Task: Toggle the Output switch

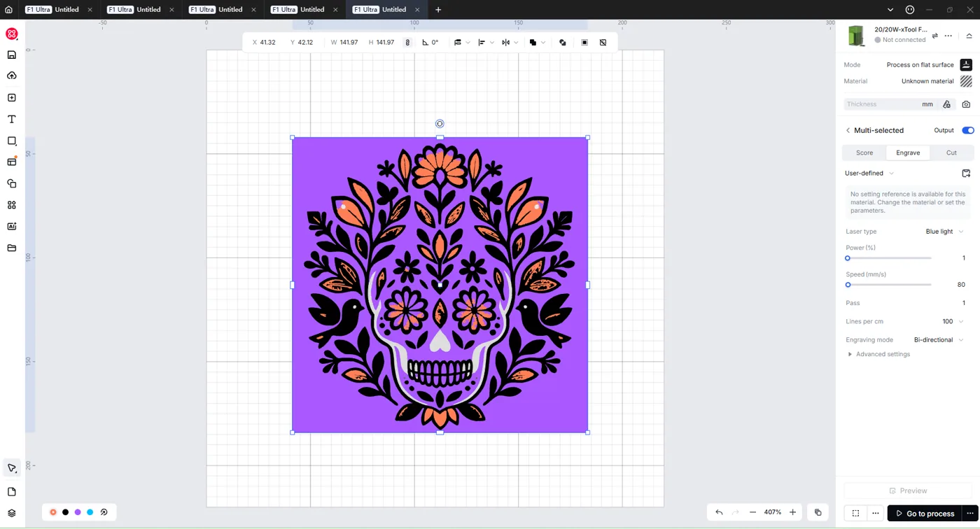Action: [967, 130]
